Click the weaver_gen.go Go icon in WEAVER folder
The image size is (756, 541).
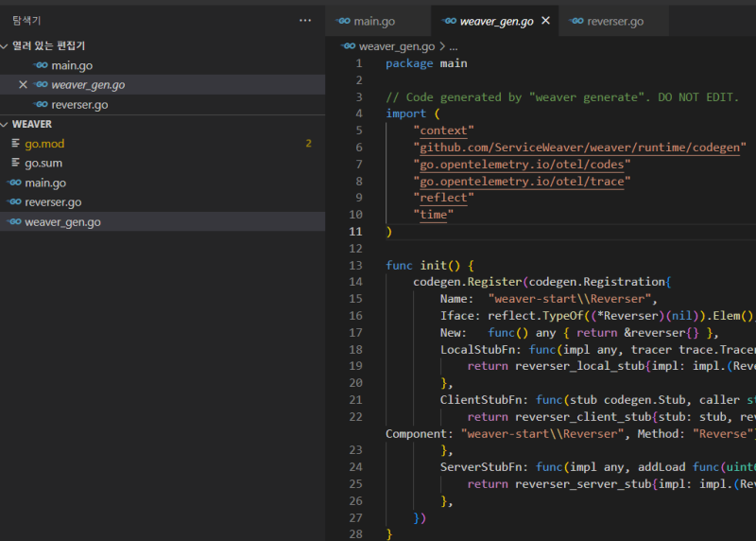[x=14, y=222]
